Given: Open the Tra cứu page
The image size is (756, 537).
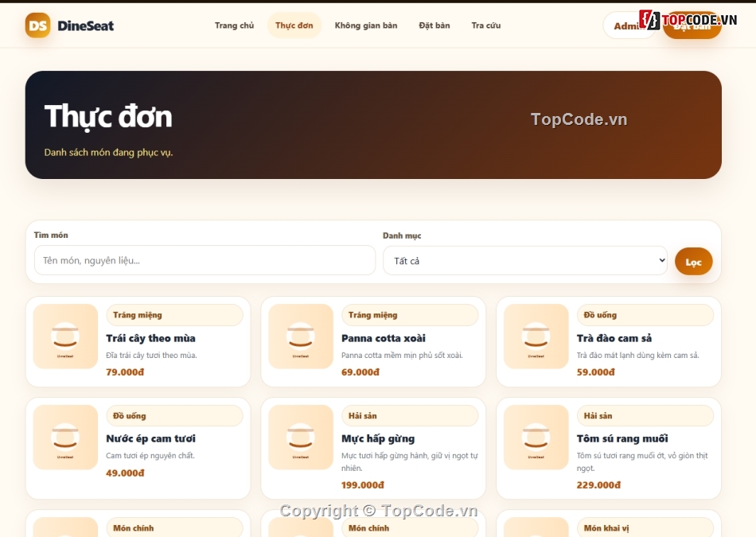Looking at the screenshot, I should click(x=486, y=25).
